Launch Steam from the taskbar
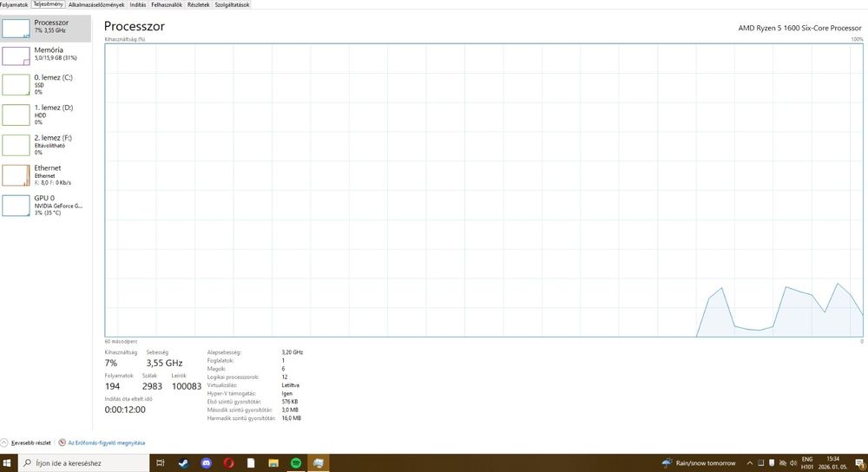Viewport: 868px width, 472px height. click(183, 463)
